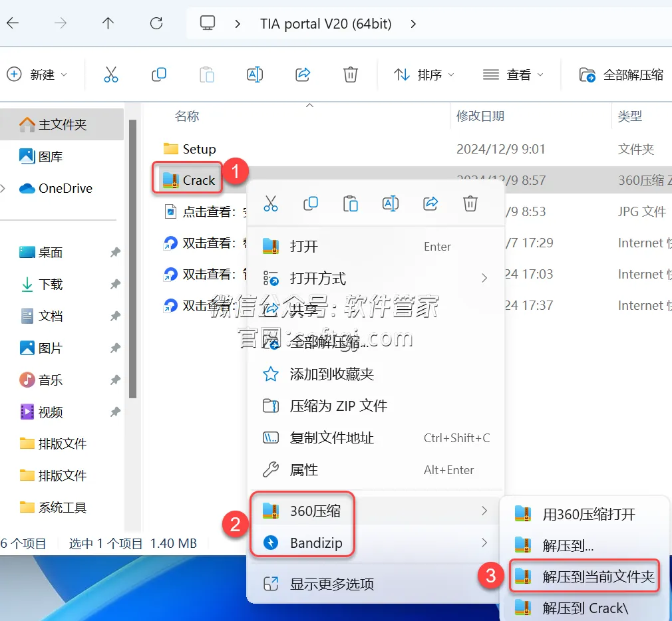Screen dimensions: 672x621
Task: Open the 查看 view dropdown
Action: coord(514,75)
